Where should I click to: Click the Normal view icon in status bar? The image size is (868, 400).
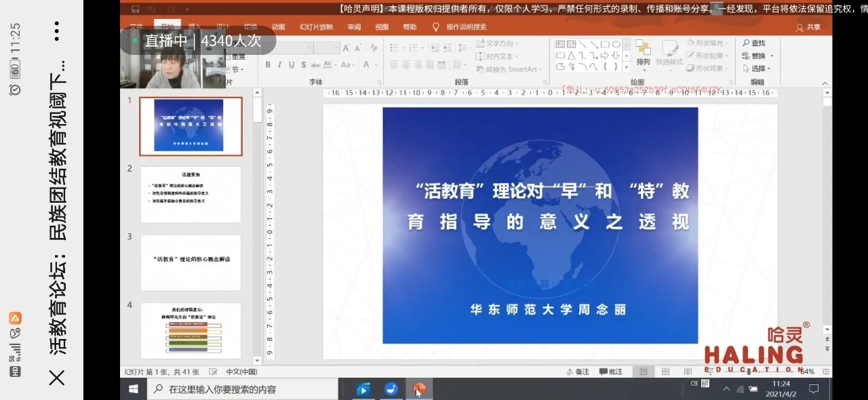pyautogui.click(x=644, y=372)
